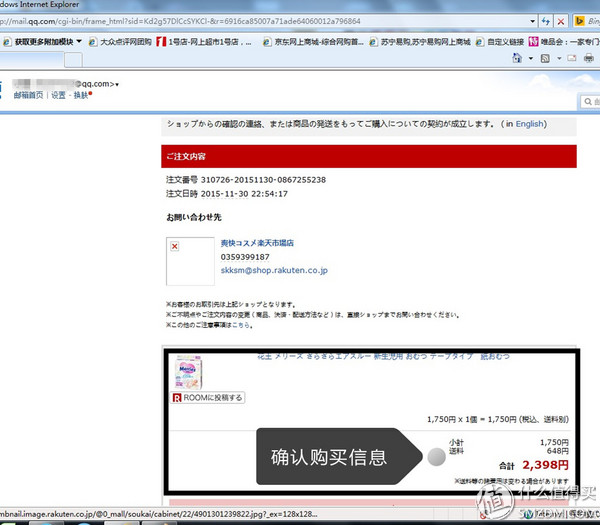Click the order number 310726-20151130-0867255238
The image size is (600, 525).
point(263,180)
